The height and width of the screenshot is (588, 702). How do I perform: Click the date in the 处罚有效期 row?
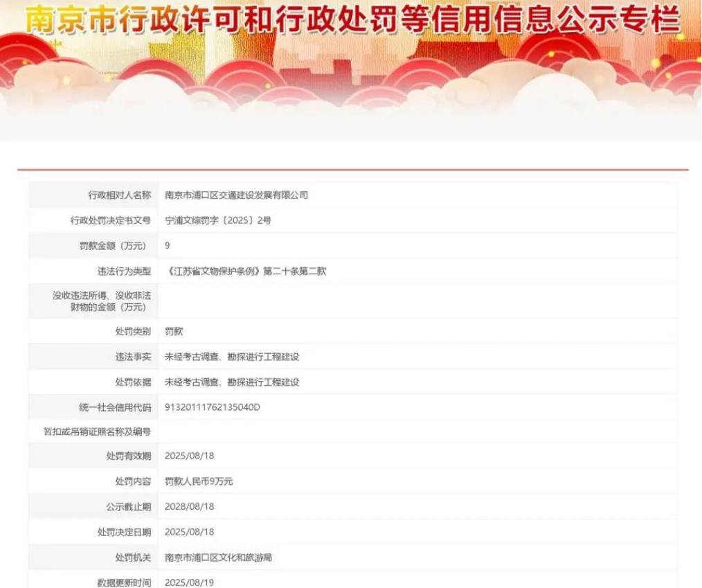pyautogui.click(x=189, y=456)
